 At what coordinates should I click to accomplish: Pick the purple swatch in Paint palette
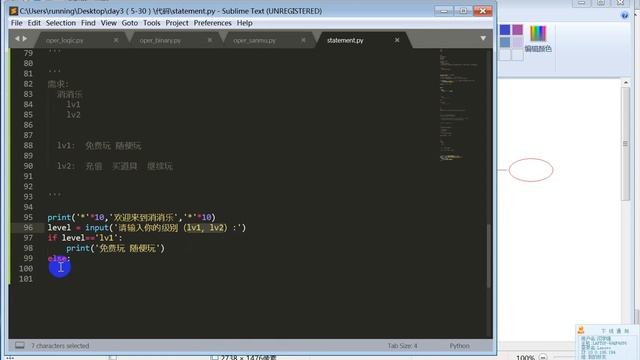(518, 30)
